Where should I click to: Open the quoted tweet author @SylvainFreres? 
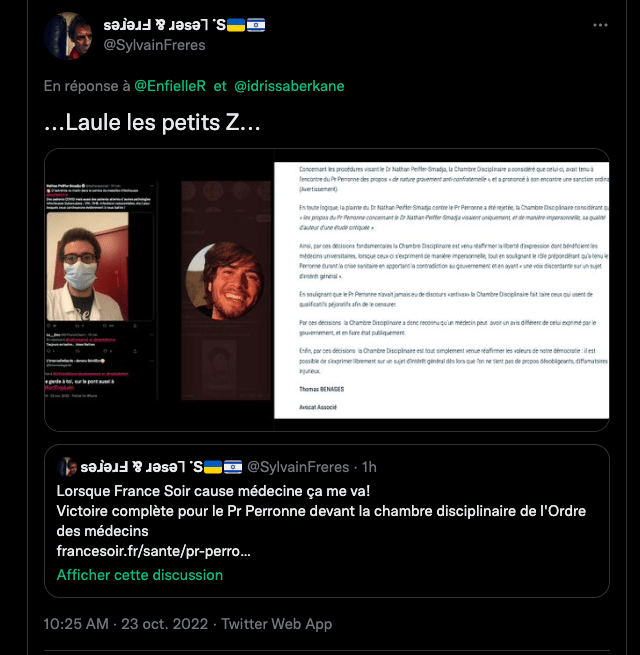(298, 467)
